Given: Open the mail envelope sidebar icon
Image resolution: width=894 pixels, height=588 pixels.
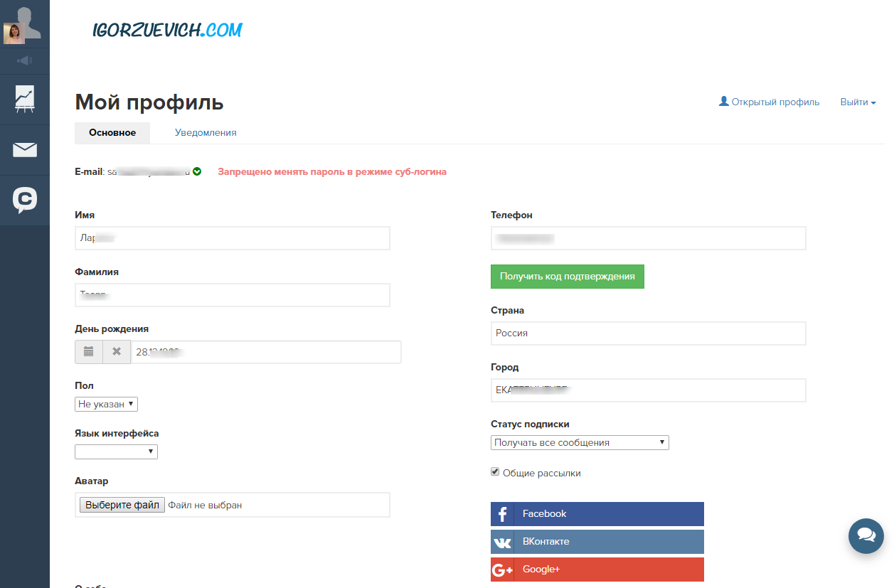Looking at the screenshot, I should pyautogui.click(x=25, y=150).
